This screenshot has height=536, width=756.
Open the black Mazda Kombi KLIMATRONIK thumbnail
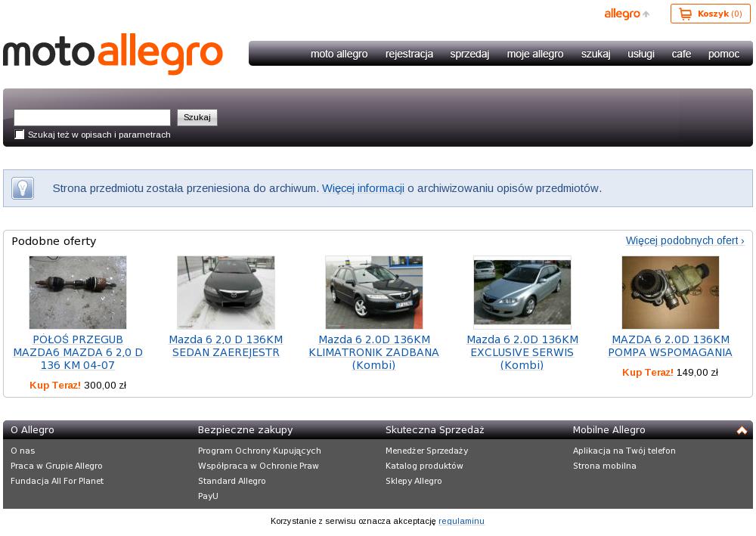374,293
